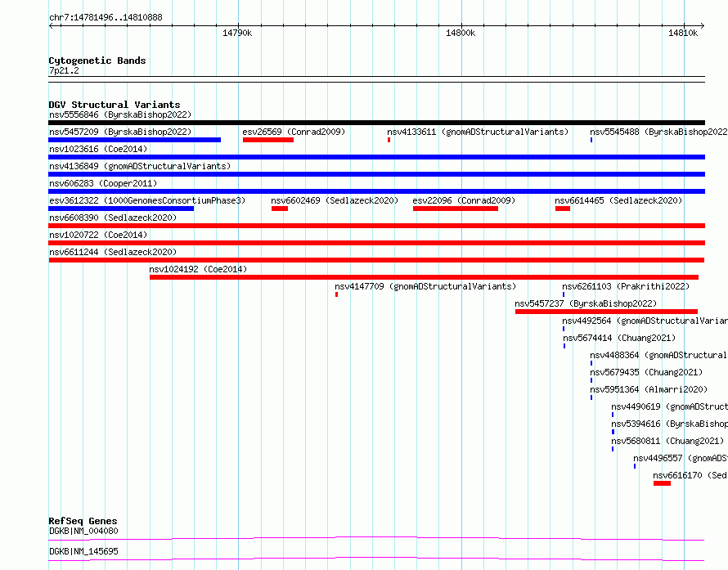Click the nsv5556846 (ByrskaBishop2022) label
This screenshot has width=728, height=570.
(x=120, y=114)
